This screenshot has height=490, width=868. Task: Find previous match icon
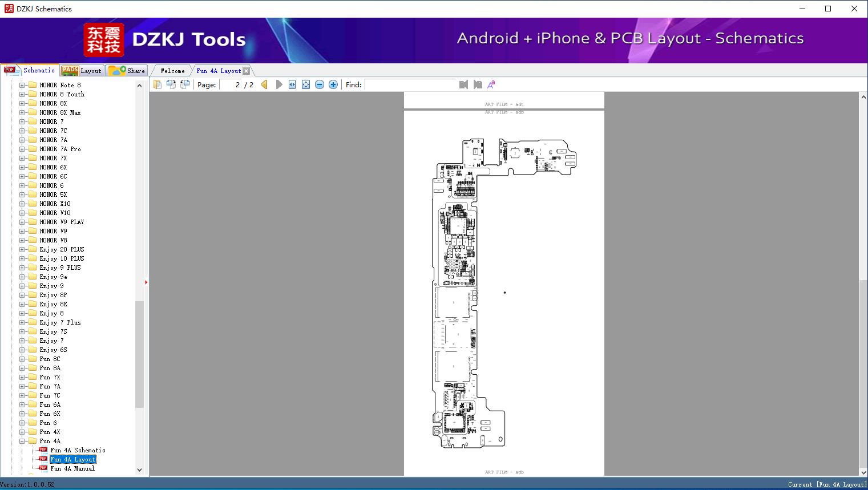463,84
